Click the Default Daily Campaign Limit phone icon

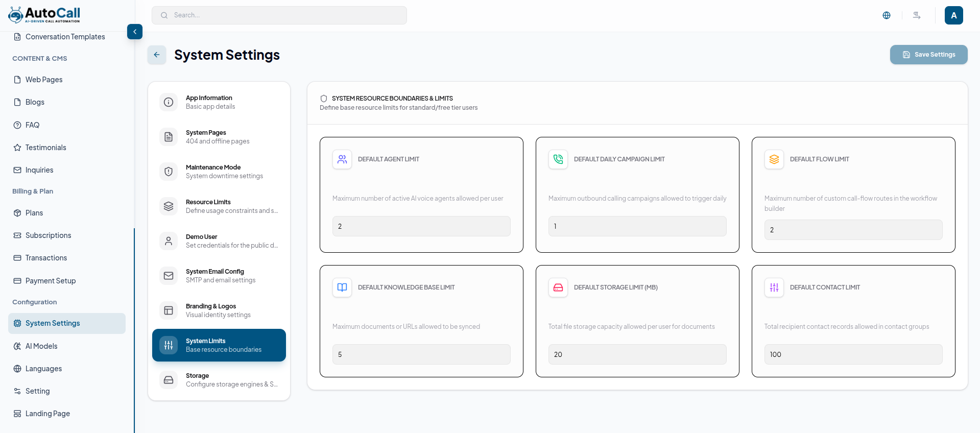coord(558,159)
